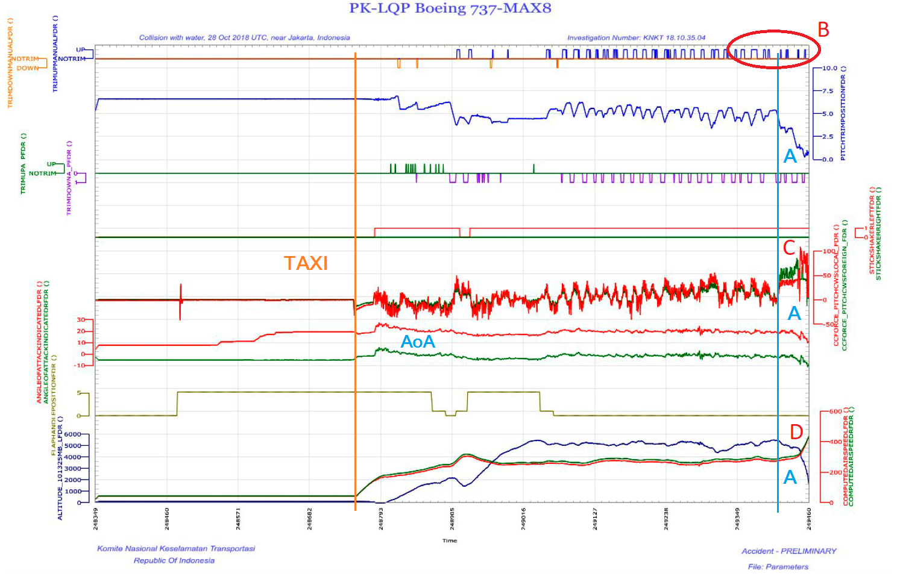Click the 2.5 pitch trim scale value
897x588 pixels.
point(828,137)
